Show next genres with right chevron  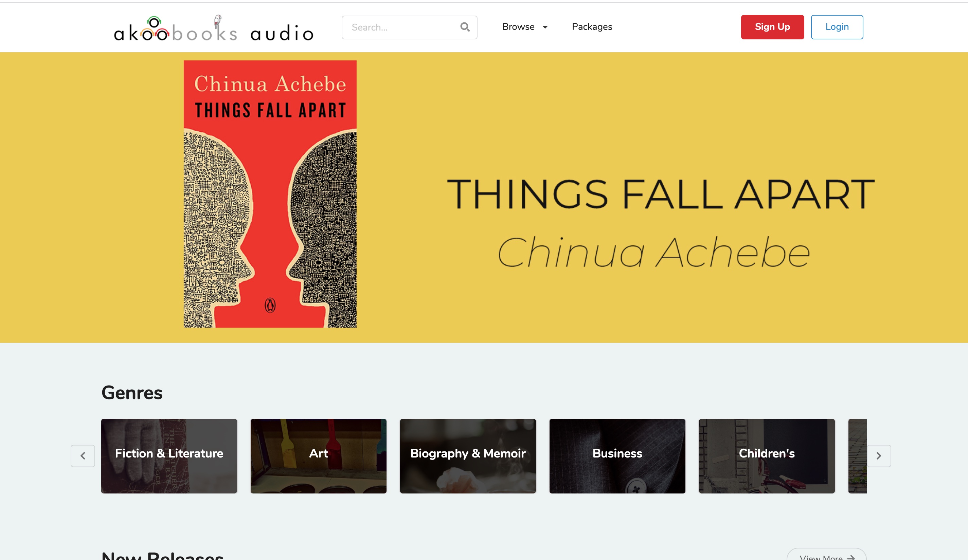point(878,455)
